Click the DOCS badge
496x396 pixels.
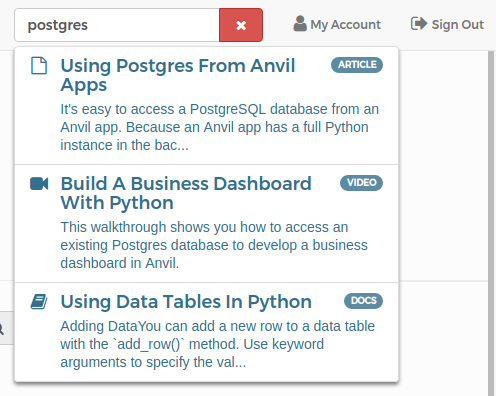point(363,301)
